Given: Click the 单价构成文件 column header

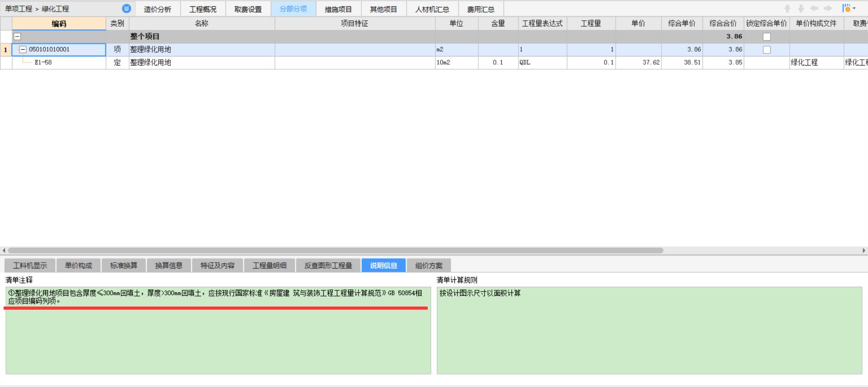Looking at the screenshot, I should (x=816, y=24).
